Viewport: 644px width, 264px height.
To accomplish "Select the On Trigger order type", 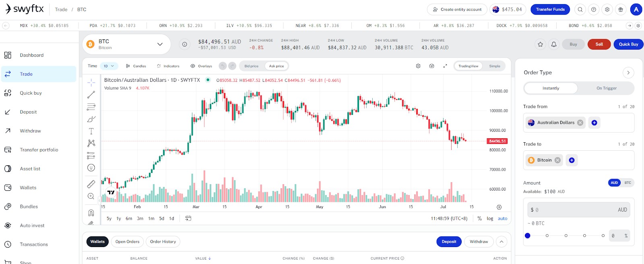I will [x=606, y=88].
